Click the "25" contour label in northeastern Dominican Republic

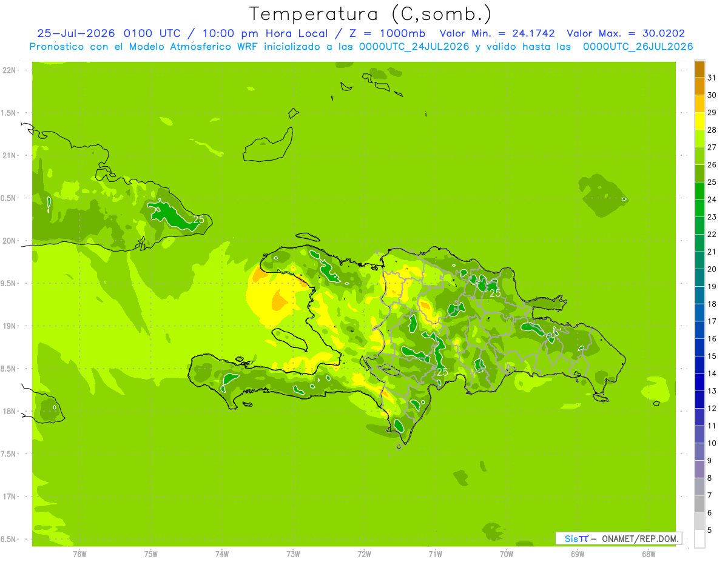click(x=495, y=293)
